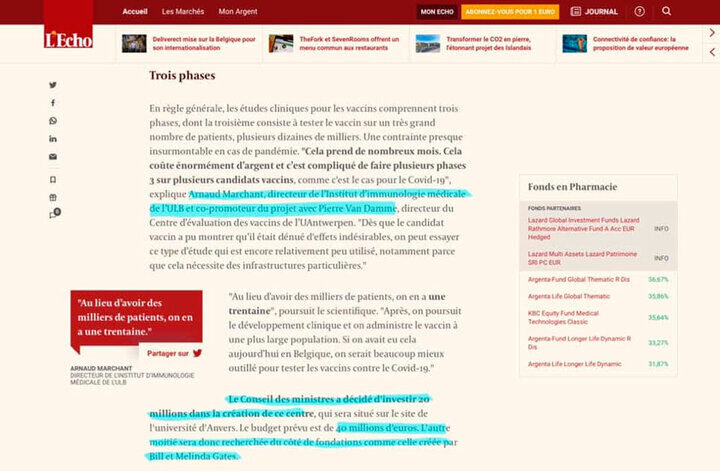Open Connectivité de confiance headline
Viewport: 720px width, 472px height.
[641, 44]
